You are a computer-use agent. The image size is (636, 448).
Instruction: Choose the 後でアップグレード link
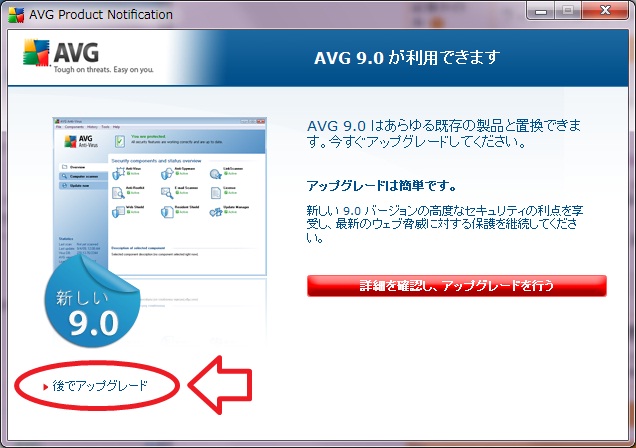(100, 386)
